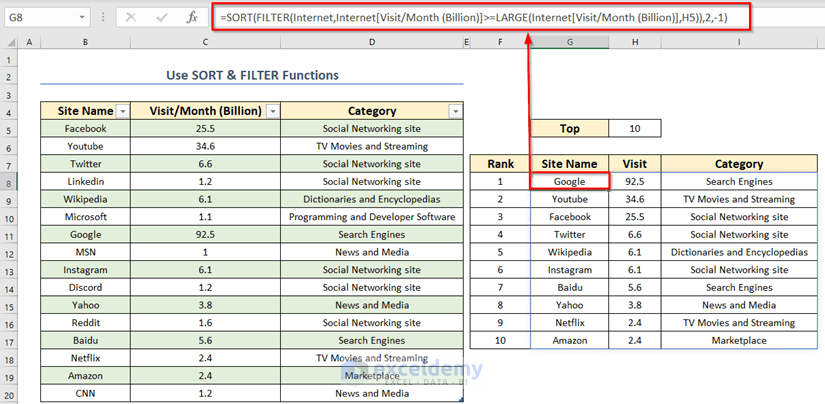Click the title 'Use SORT & FILTER Functions'
This screenshot has width=825, height=404.
(x=252, y=75)
